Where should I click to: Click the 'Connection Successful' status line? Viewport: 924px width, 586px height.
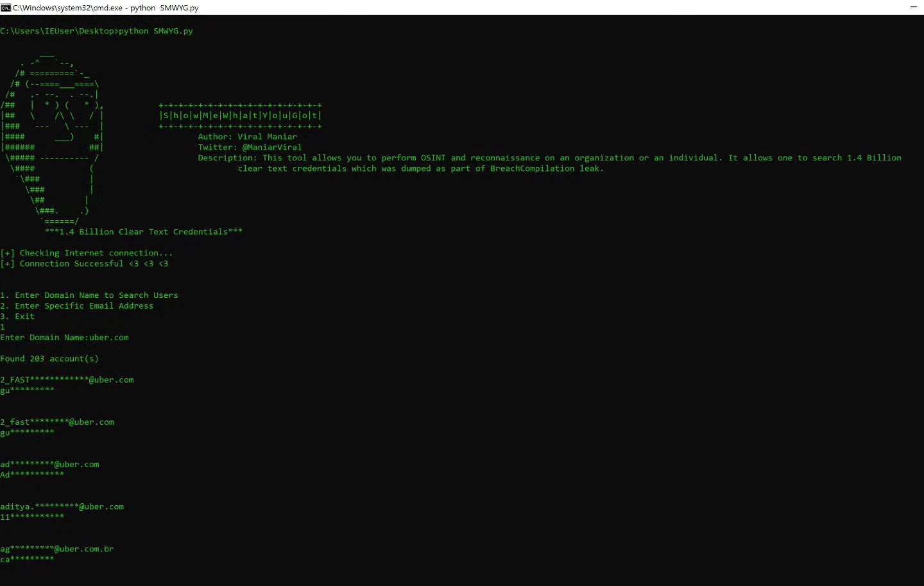(x=84, y=264)
